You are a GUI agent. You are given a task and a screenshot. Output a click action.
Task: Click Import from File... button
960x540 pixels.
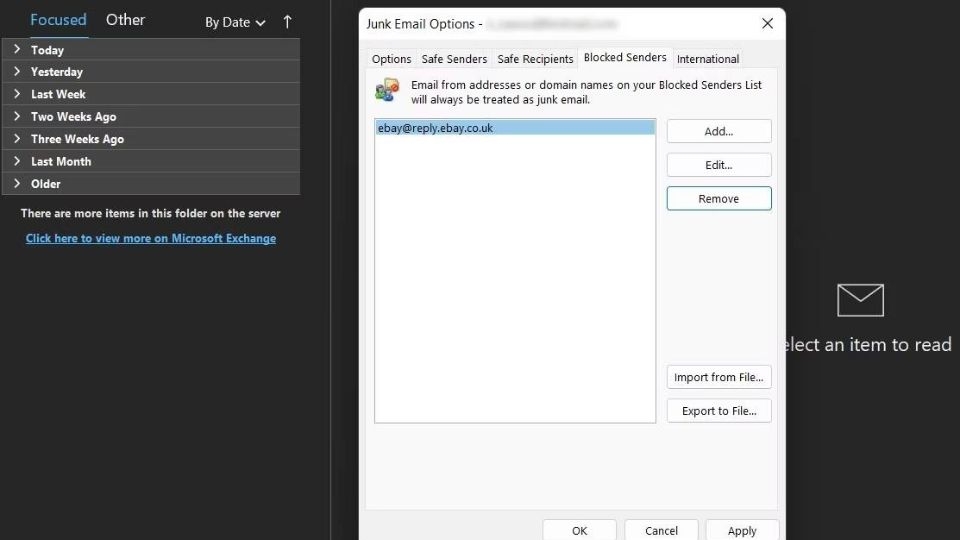click(x=719, y=377)
